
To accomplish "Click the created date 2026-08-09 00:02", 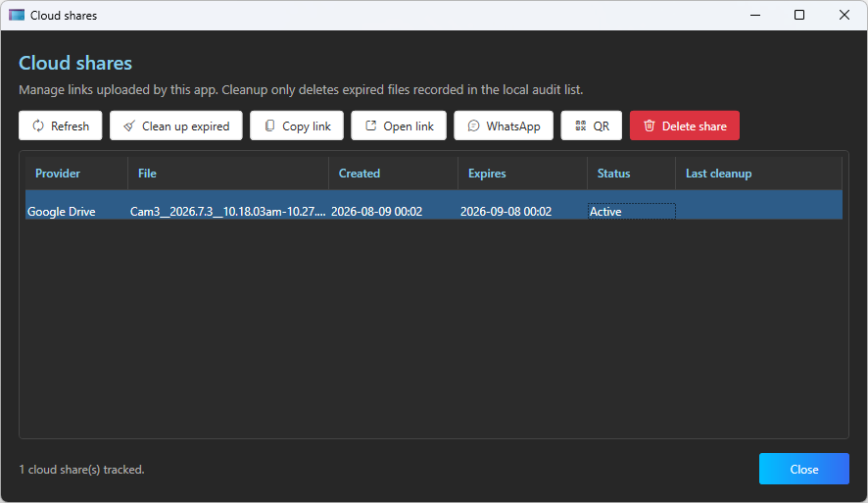I will [376, 212].
